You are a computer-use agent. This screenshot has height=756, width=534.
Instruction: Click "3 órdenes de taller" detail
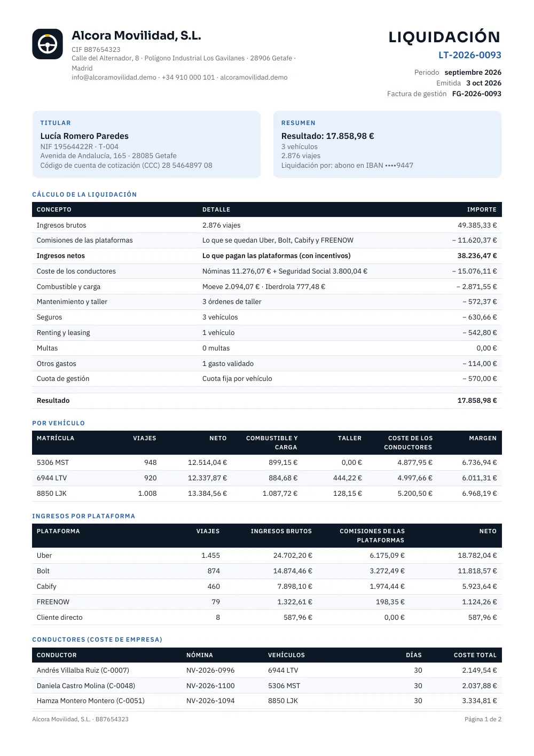point(232,302)
